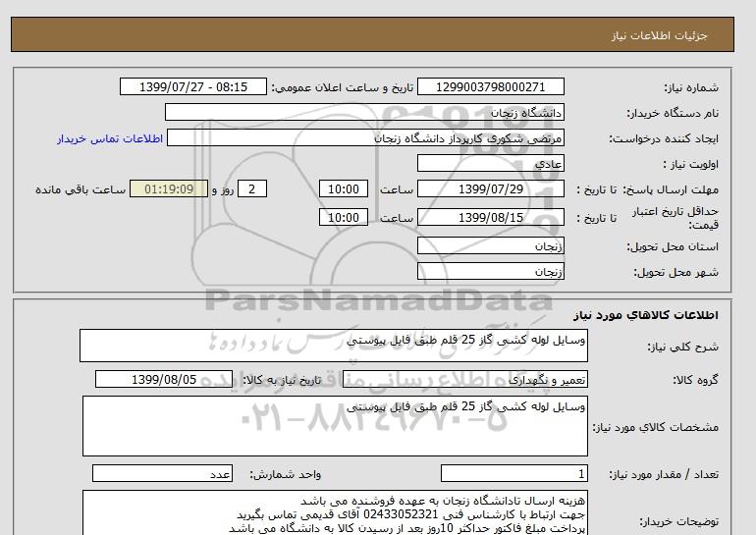Image resolution: width=756 pixels, height=535 pixels.
Task: Click the label اولویت نیاز
Action: point(691,164)
